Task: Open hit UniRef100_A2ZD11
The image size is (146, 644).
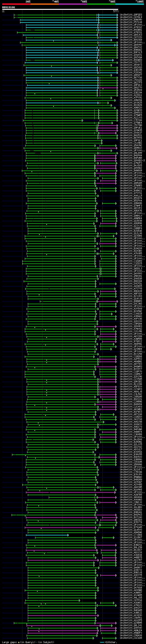Action: point(131,95)
